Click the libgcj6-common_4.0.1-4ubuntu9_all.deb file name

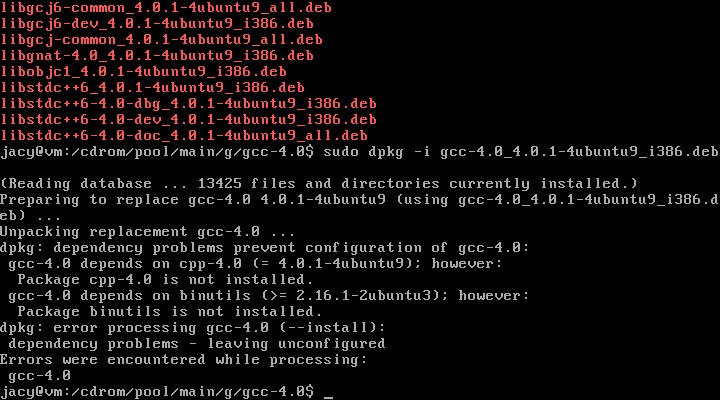(x=166, y=8)
